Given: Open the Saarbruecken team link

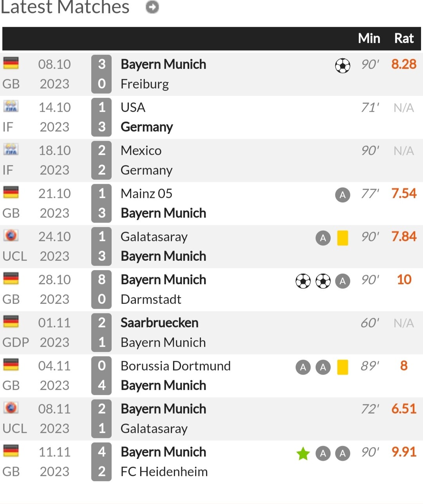Looking at the screenshot, I should 159,323.
